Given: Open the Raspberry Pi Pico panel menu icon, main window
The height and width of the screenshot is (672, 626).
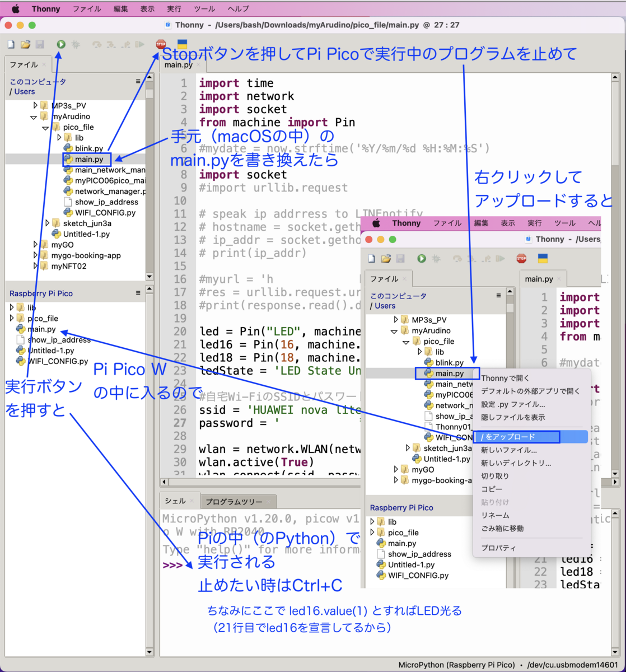Looking at the screenshot, I should point(138,293).
